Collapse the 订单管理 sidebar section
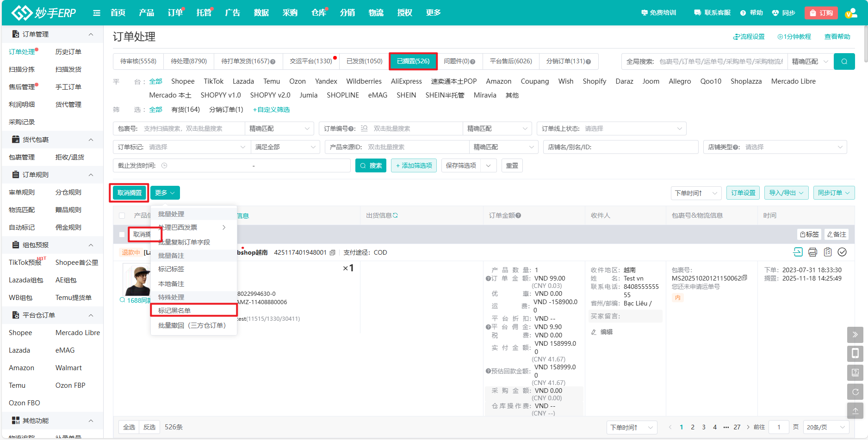Viewport: 868px width, 440px height. [91, 34]
